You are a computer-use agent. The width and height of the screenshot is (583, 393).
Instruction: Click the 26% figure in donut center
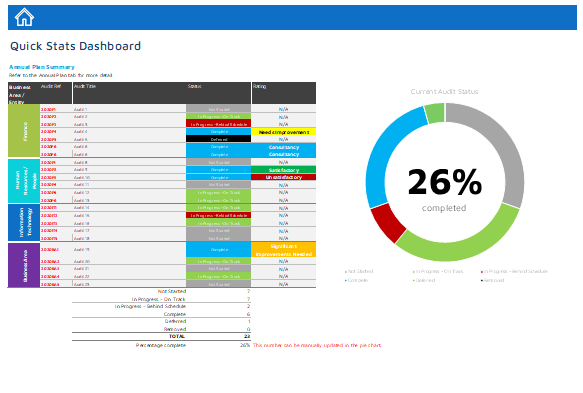(445, 182)
